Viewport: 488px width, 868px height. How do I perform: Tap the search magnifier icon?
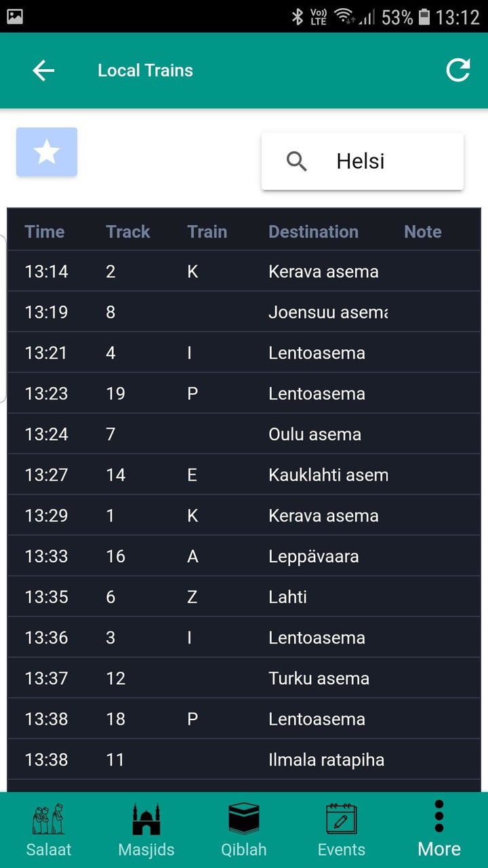tap(297, 161)
